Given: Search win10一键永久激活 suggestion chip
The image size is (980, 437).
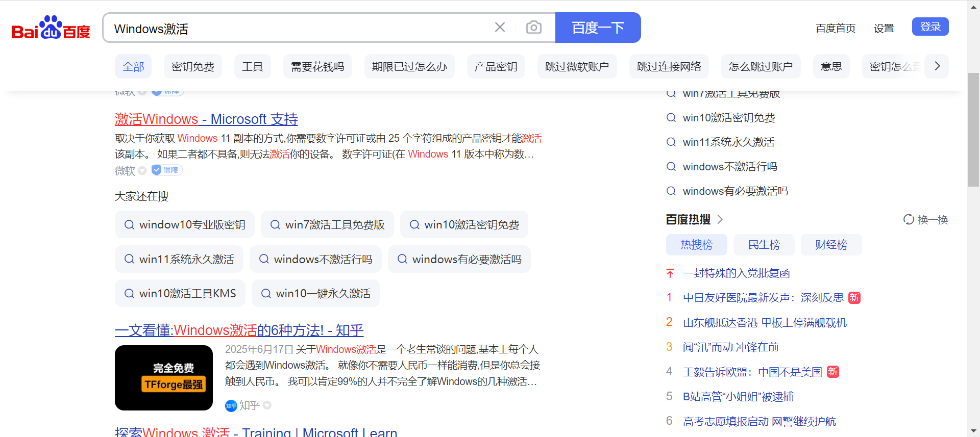Looking at the screenshot, I should [x=315, y=293].
